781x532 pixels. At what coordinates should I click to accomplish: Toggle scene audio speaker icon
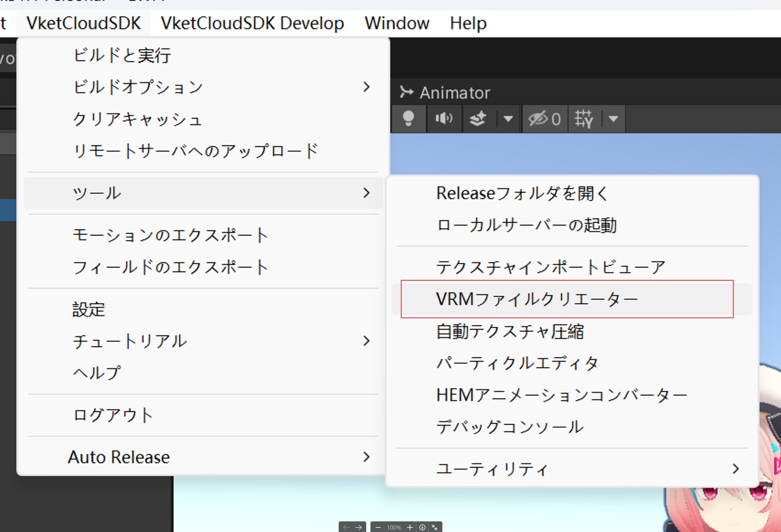point(444,119)
